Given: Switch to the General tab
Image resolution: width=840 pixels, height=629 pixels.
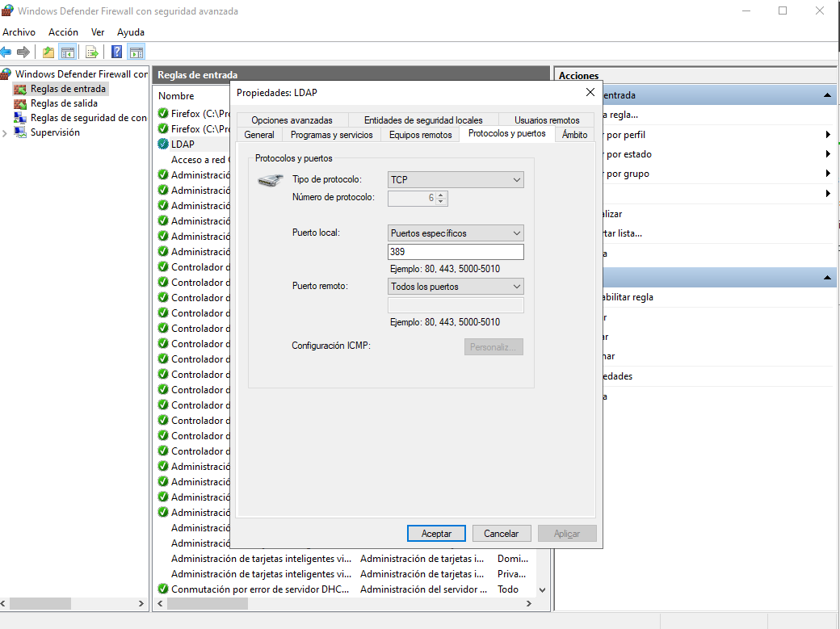Looking at the screenshot, I should 259,135.
